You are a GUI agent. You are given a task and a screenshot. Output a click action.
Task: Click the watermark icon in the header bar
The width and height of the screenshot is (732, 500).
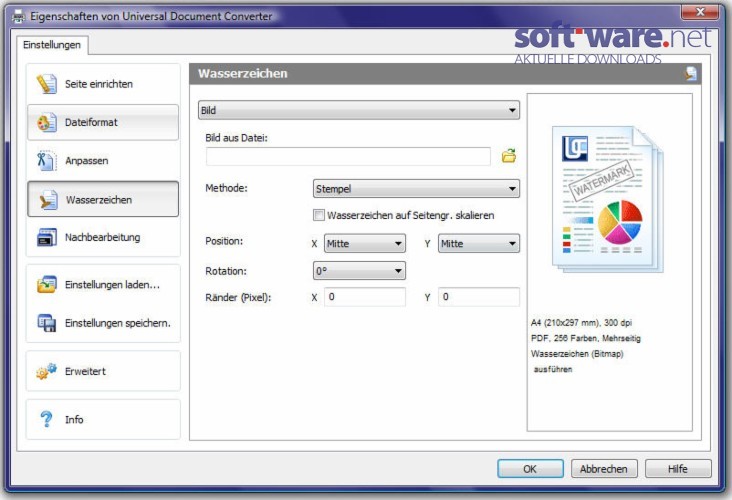(x=691, y=74)
